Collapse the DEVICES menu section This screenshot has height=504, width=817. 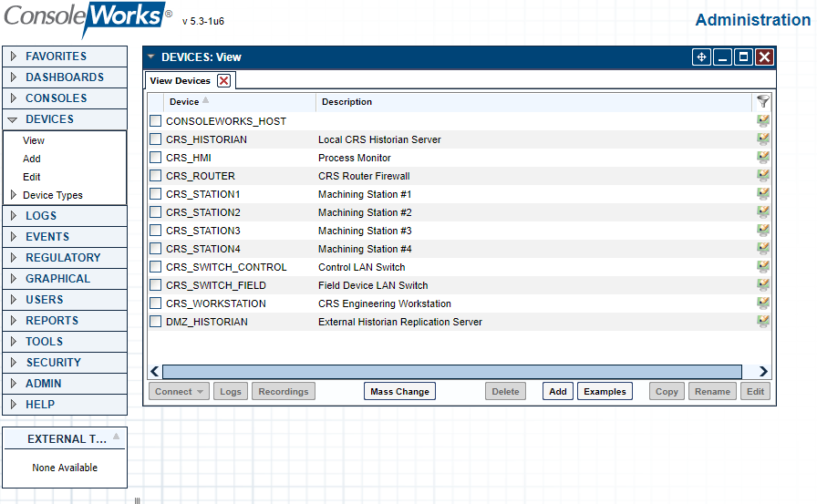click(65, 119)
